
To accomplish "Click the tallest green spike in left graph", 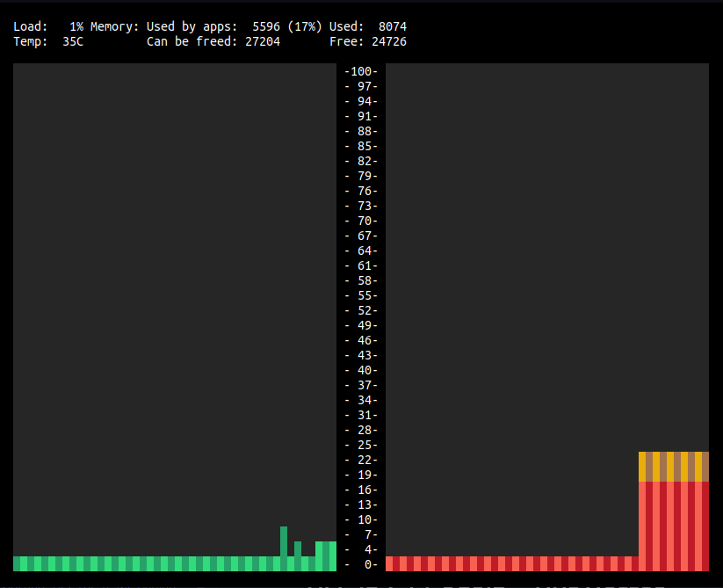I will [284, 541].
